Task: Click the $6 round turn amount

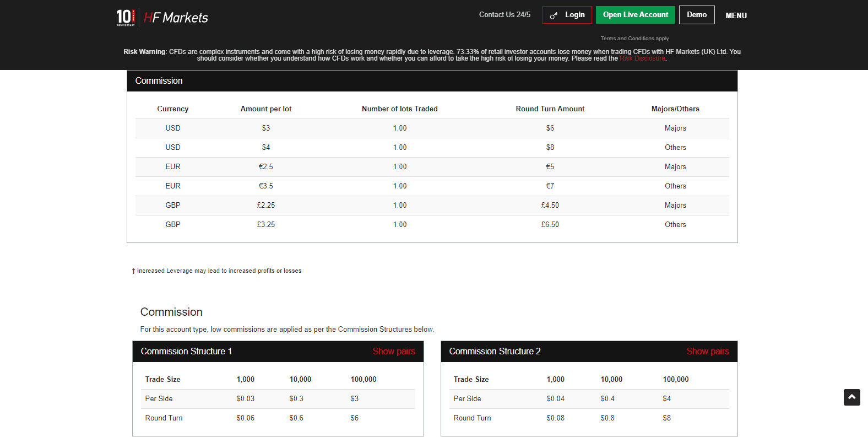Action: 550,128
